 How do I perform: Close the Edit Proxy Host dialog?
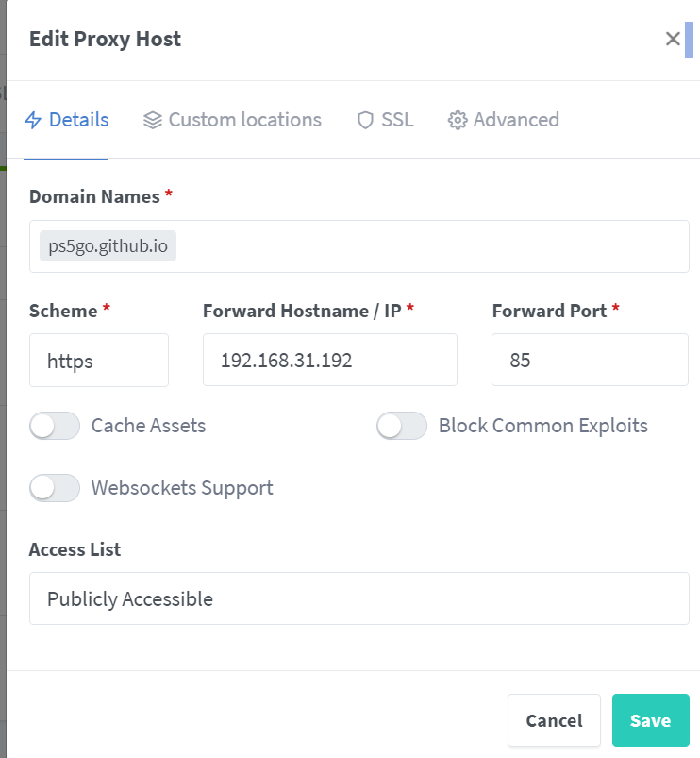coord(673,39)
